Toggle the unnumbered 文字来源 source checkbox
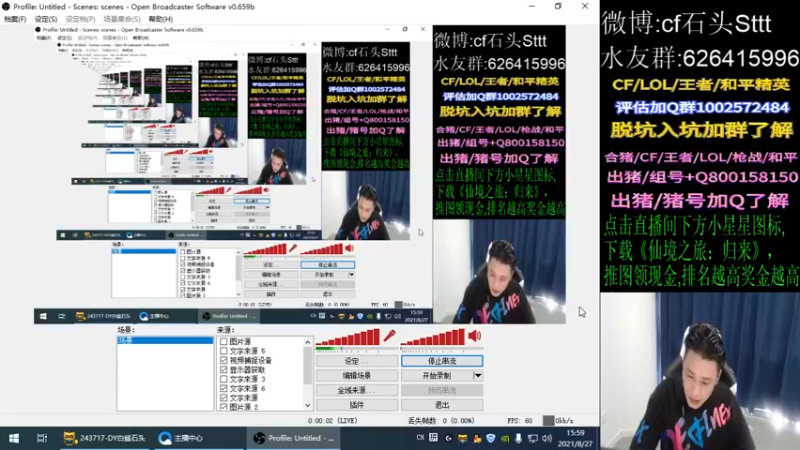Viewport: 800px width, 450px height. (223, 397)
